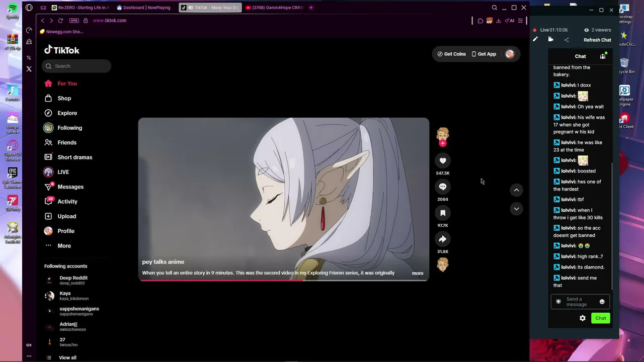
Task: Switch to the Gamin4Hope YouTube tab
Action: 275,8
